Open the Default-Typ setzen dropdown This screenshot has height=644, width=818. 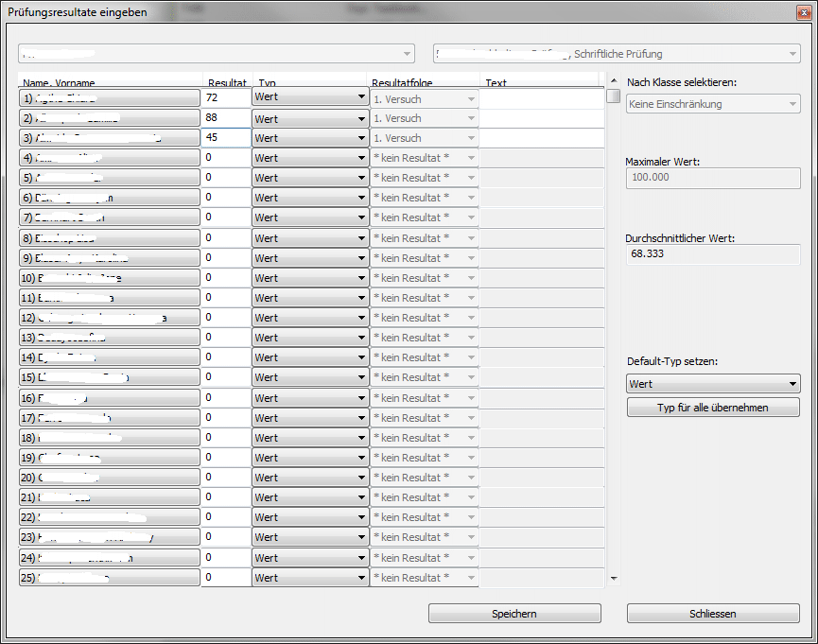click(x=713, y=384)
